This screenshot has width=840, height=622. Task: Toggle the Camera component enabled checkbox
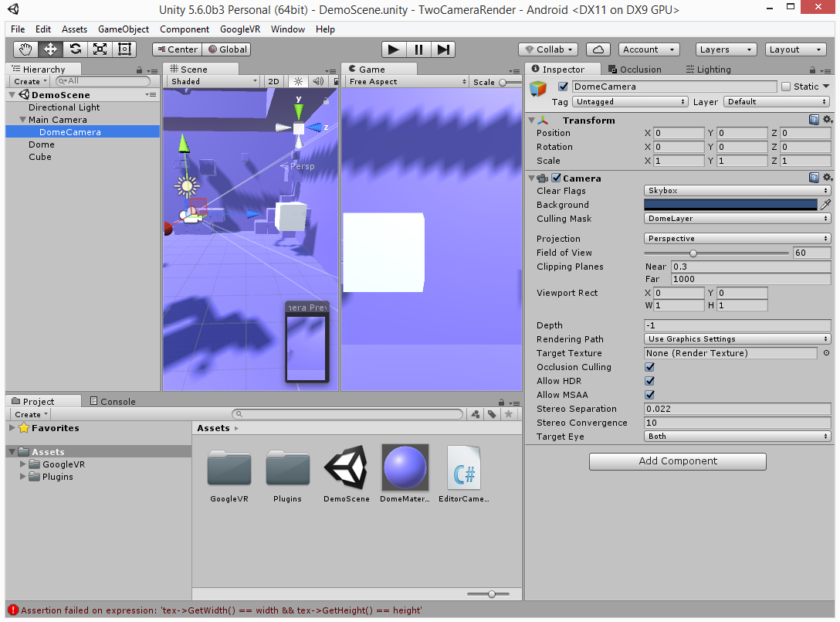pos(556,178)
